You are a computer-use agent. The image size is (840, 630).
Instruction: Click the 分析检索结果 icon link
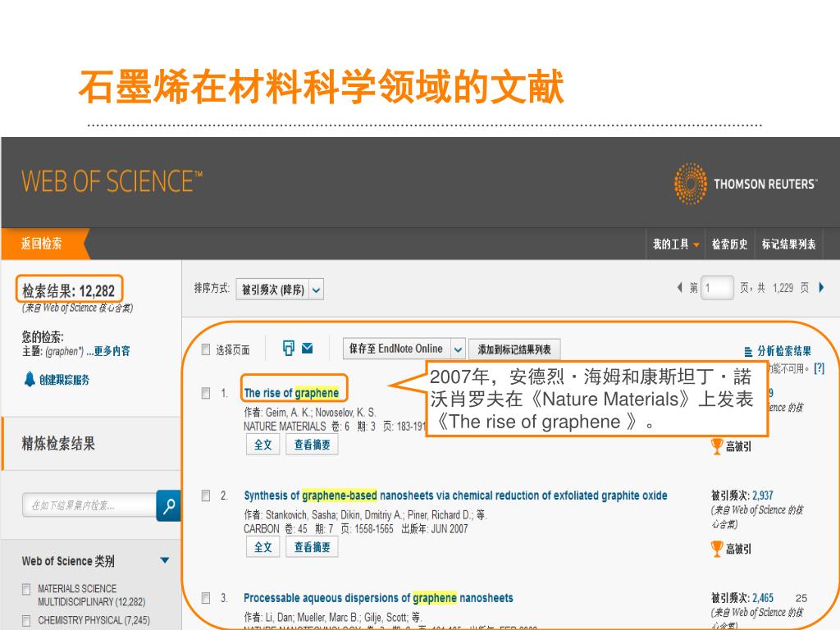pyautogui.click(x=778, y=351)
